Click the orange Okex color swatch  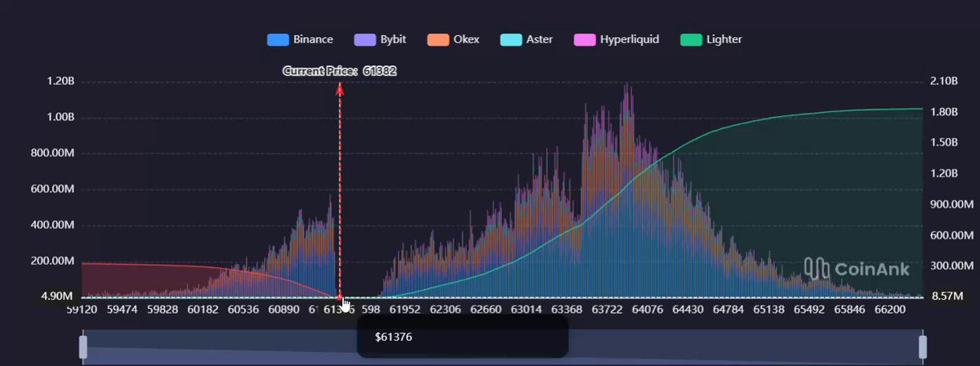coord(438,39)
